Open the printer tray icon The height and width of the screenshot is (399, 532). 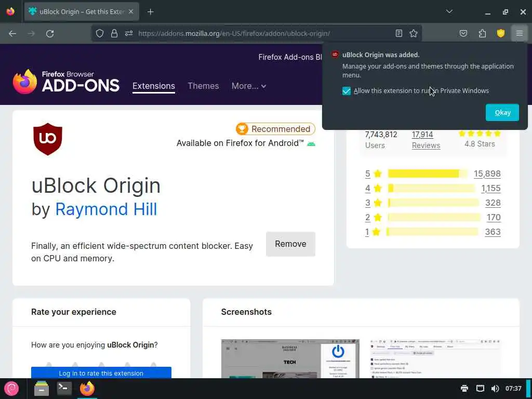click(x=464, y=389)
